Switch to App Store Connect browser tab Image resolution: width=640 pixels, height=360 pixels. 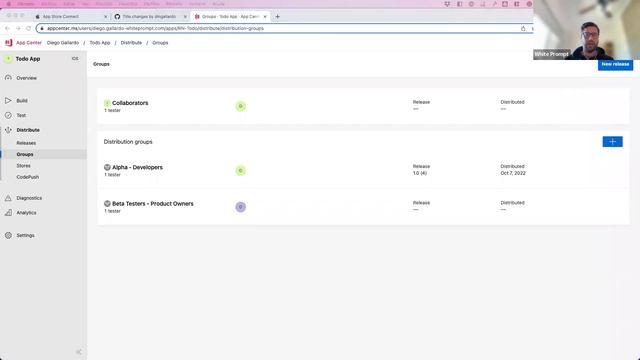click(x=71, y=17)
